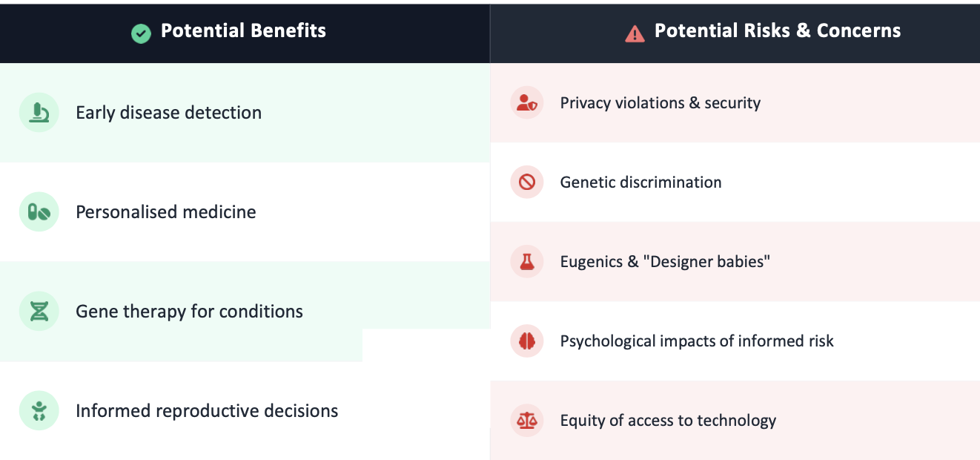Select Gene therapy for conditions text

tap(189, 311)
